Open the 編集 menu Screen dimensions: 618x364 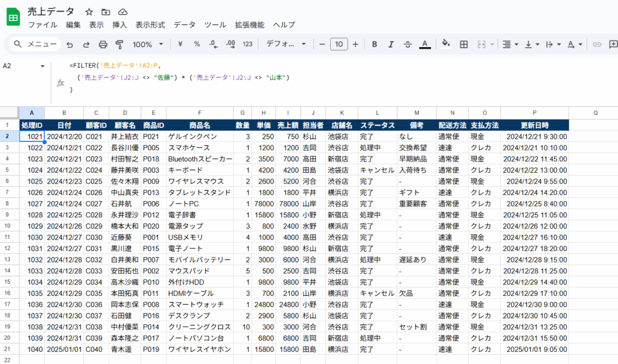point(73,25)
